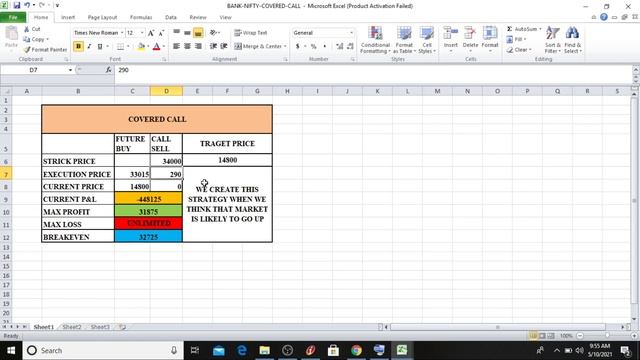Open the font name dropdown
The width and height of the screenshot is (640, 360).
(x=122, y=33)
